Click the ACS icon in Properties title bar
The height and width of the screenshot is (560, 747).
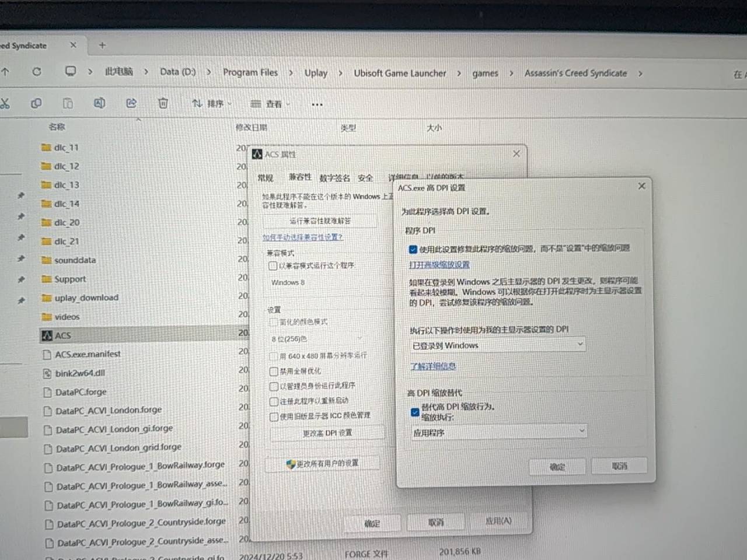(257, 154)
